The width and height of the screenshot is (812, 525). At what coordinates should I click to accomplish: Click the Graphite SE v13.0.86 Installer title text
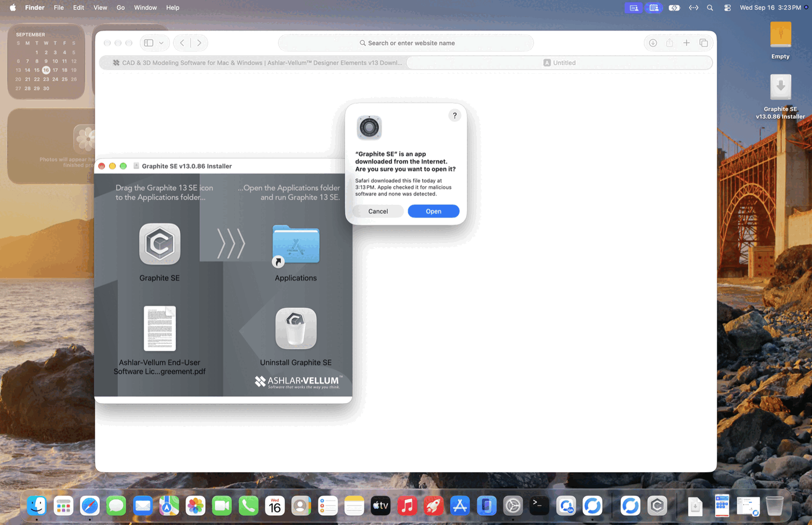tap(187, 166)
